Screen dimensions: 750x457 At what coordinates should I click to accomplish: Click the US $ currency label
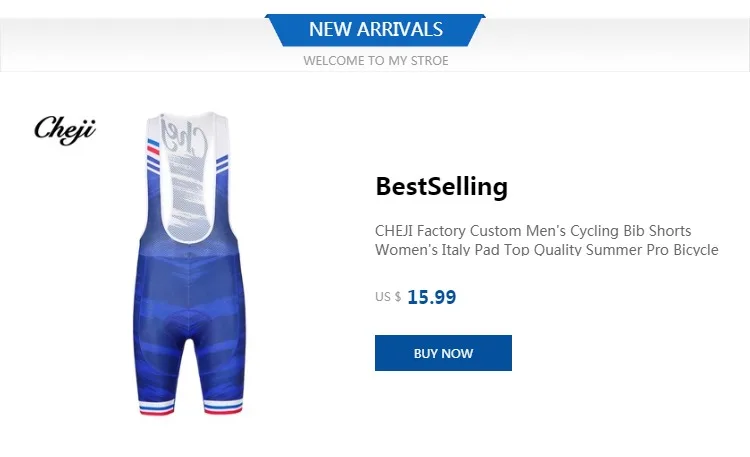pos(388,297)
